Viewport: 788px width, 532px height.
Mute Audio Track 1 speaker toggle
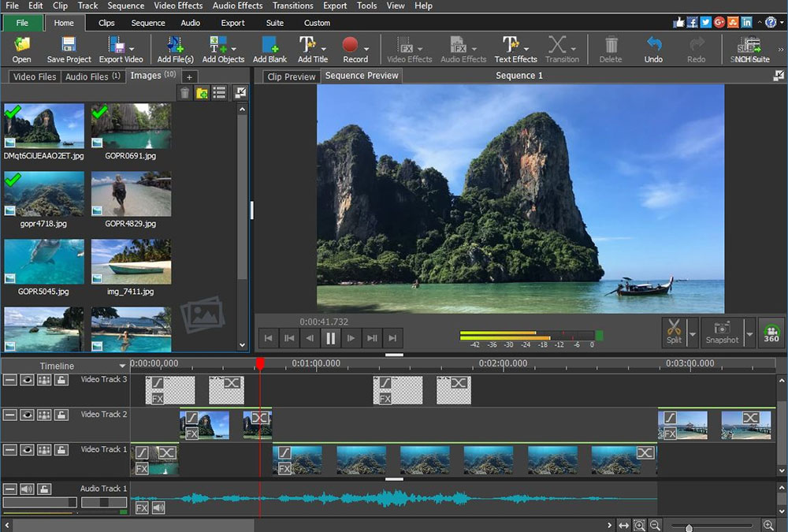point(28,489)
